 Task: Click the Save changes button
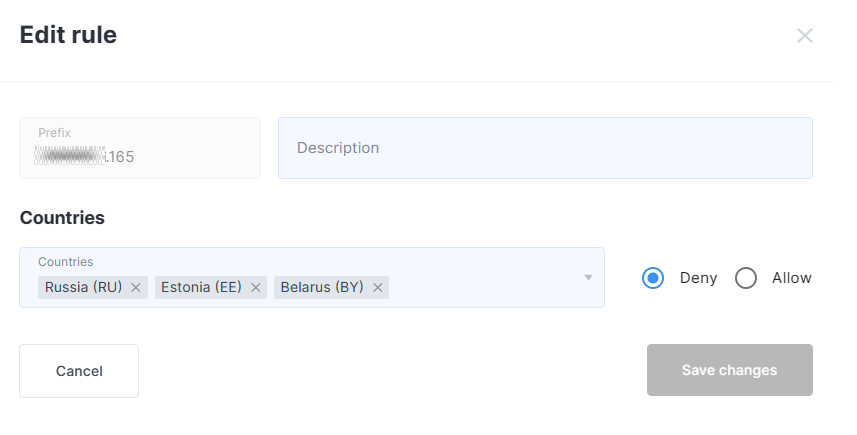[730, 370]
